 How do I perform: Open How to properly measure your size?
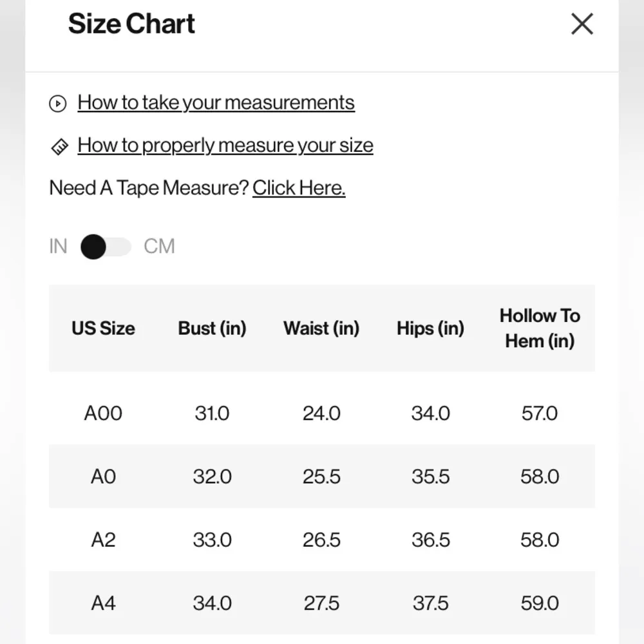[x=225, y=146]
